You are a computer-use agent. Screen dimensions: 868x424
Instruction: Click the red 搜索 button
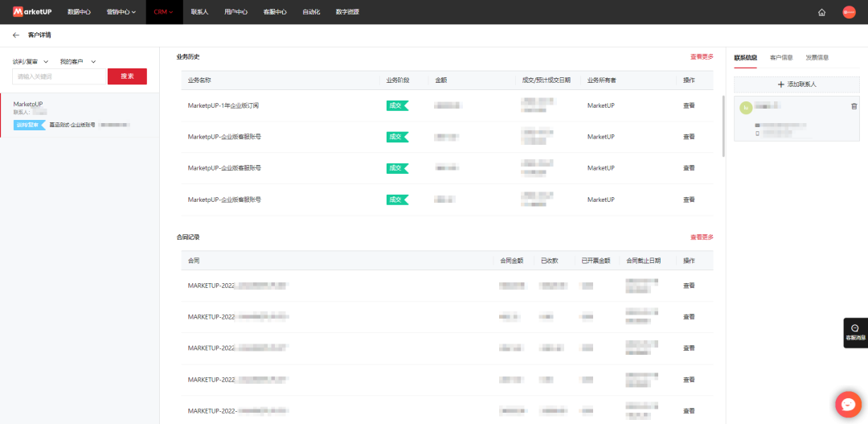(127, 76)
